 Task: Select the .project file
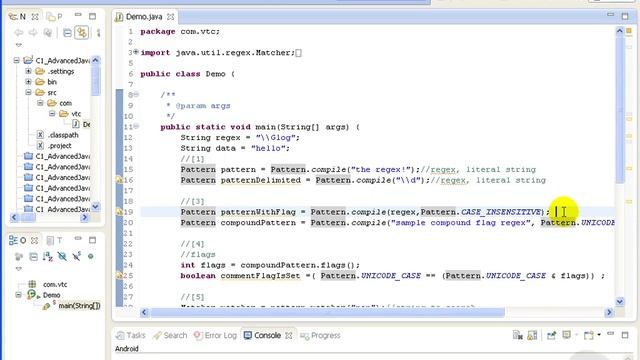coord(54,146)
